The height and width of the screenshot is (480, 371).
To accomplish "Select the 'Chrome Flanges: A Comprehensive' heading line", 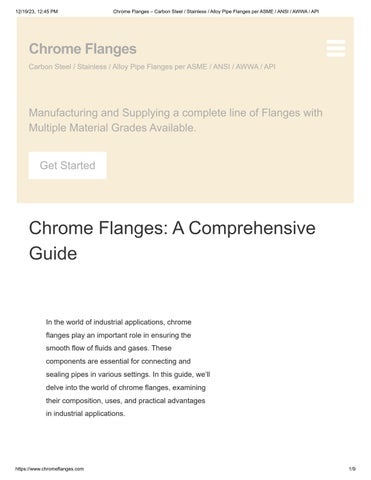I will coord(172,228).
